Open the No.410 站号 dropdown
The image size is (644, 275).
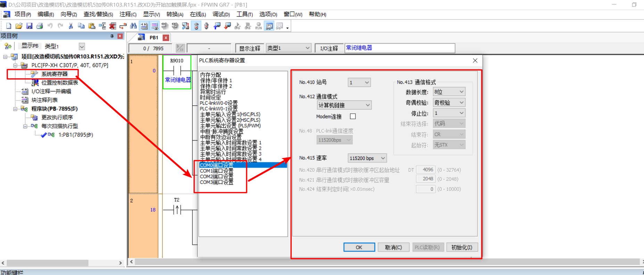359,82
